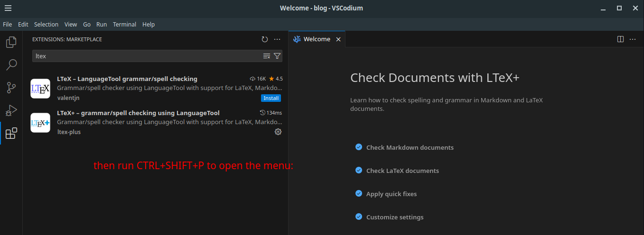Clear extensions search results
Image resolution: width=644 pixels, height=235 pixels.
[x=267, y=56]
